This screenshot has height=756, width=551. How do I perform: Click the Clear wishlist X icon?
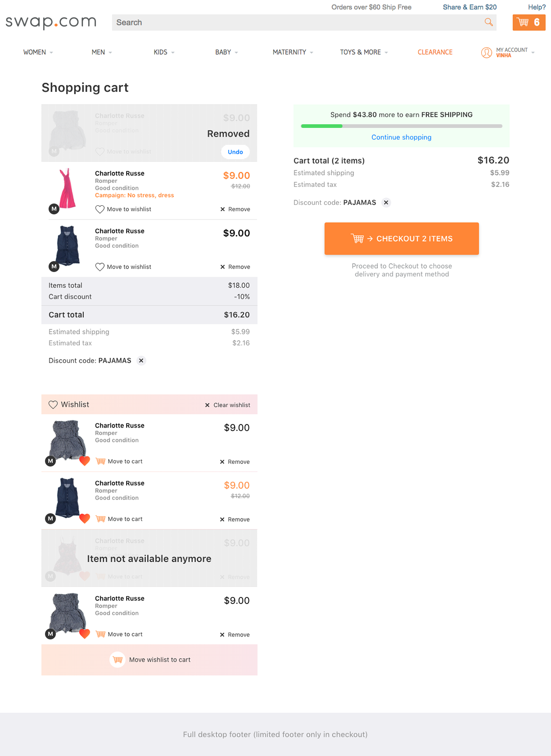(x=207, y=405)
